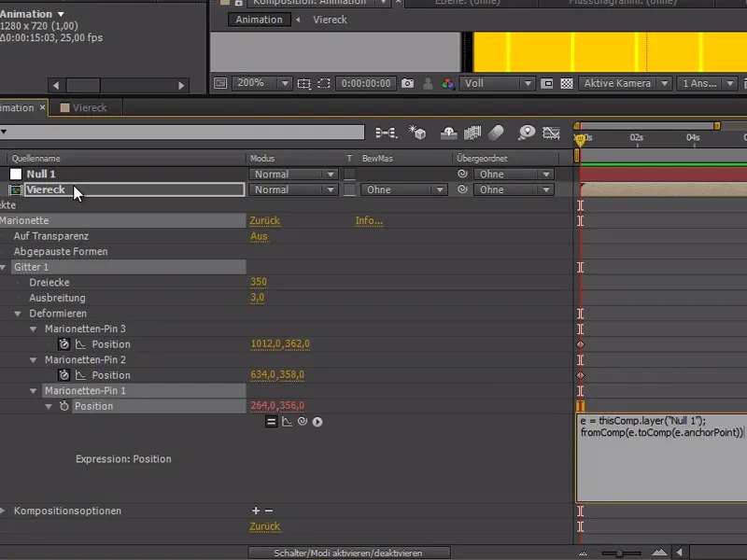Viewport: 747px width, 560px height.
Task: Toggle the transparency grid icon
Action: [567, 84]
